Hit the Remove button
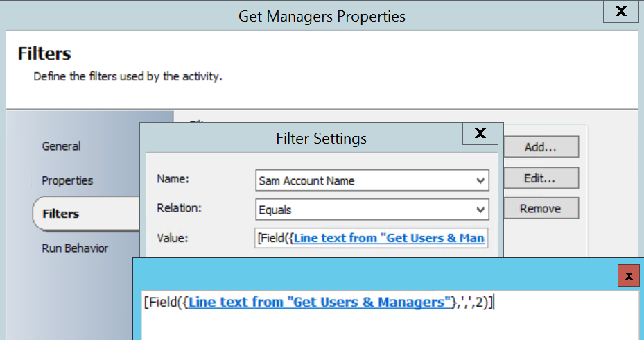The height and width of the screenshot is (340, 644). tap(539, 208)
